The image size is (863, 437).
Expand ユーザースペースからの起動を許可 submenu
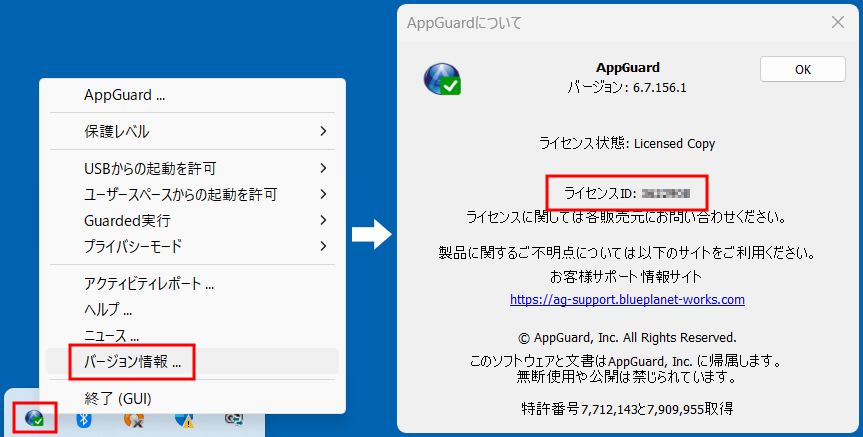pyautogui.click(x=323, y=194)
